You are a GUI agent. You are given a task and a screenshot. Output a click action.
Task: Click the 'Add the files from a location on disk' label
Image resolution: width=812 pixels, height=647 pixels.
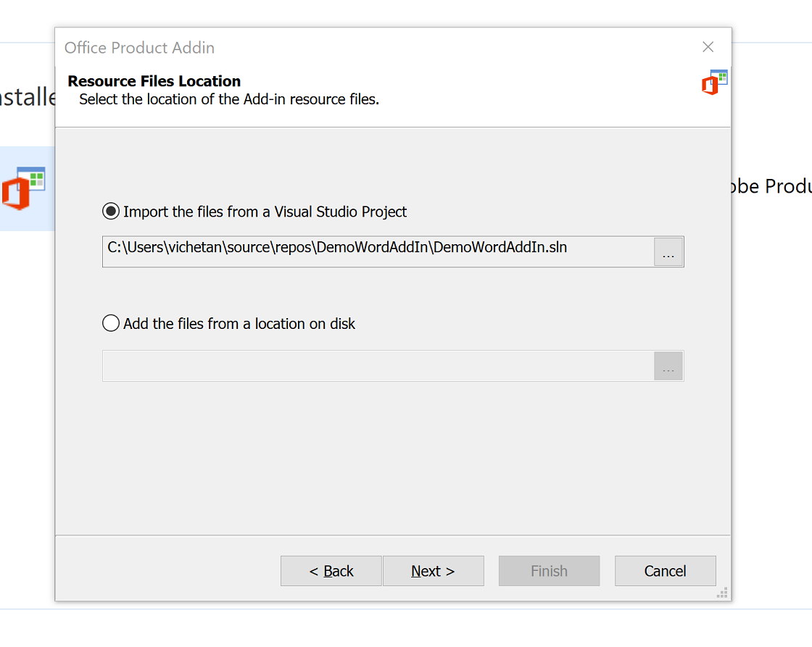click(239, 323)
